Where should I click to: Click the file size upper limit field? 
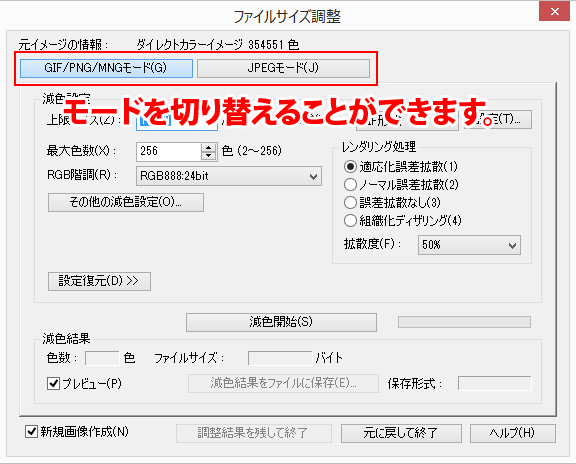click(177, 121)
